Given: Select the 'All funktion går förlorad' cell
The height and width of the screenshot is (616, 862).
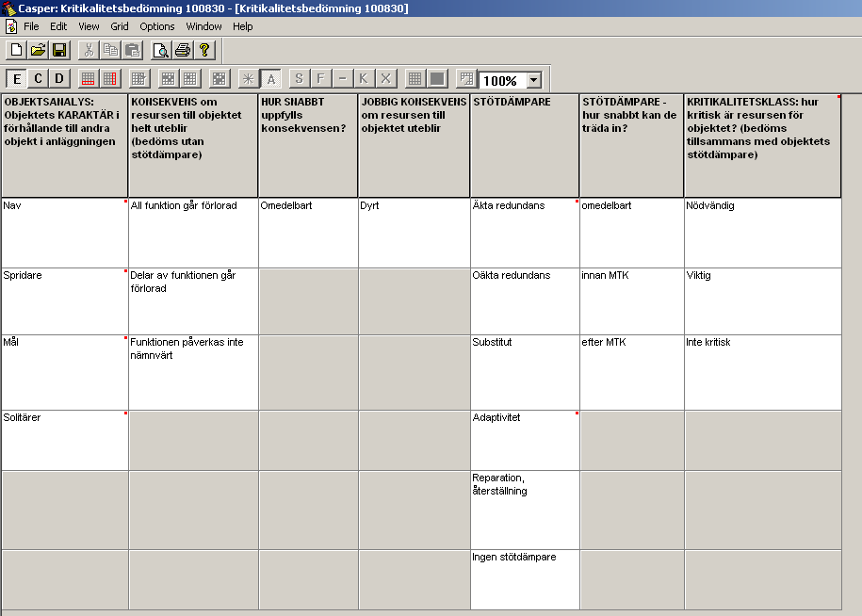Looking at the screenshot, I should 193,233.
